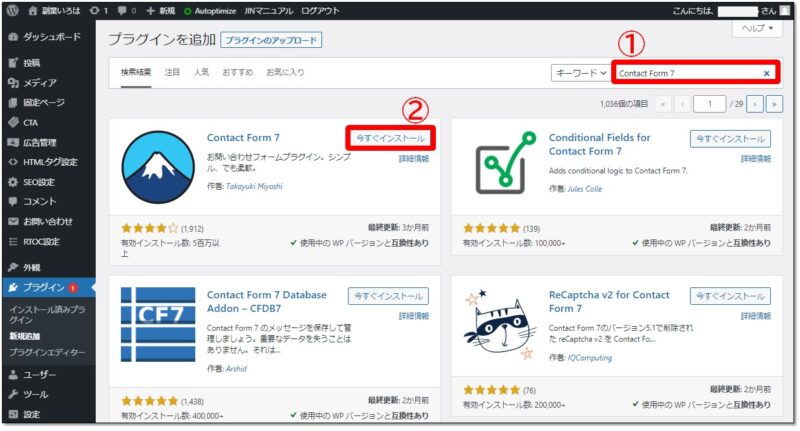
Task: Click ログアウト in the admin bar
Action: [x=320, y=11]
